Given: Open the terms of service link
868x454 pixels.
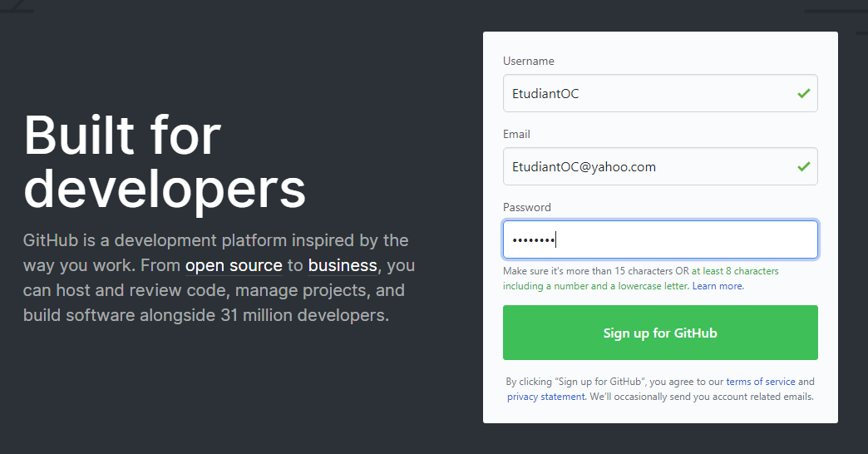Looking at the screenshot, I should pos(761,382).
